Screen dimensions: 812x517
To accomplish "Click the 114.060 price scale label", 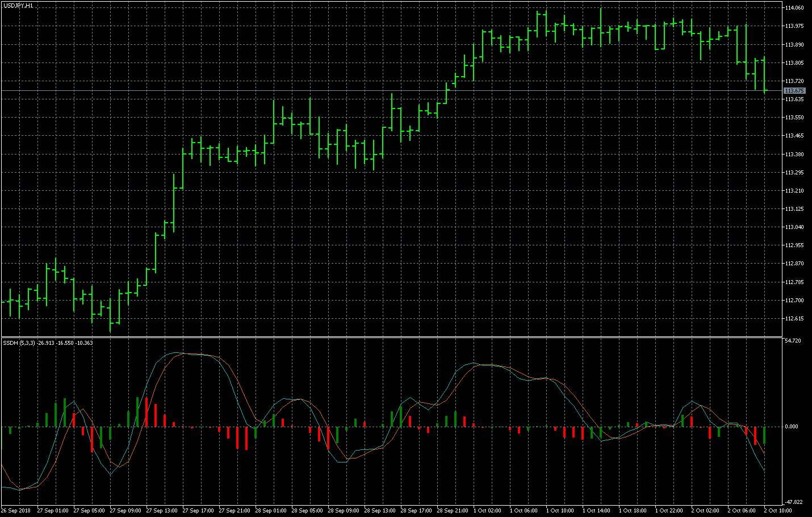I will pos(794,8).
